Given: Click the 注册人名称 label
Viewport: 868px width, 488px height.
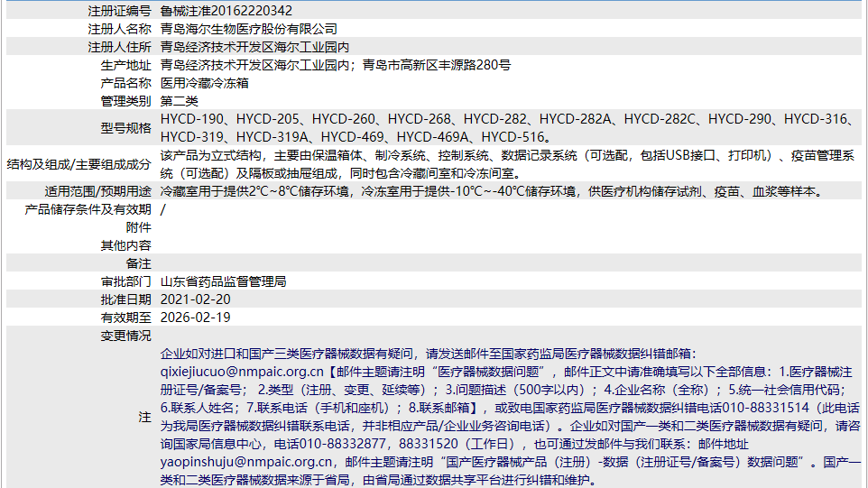Looking at the screenshot, I should tap(119, 29).
